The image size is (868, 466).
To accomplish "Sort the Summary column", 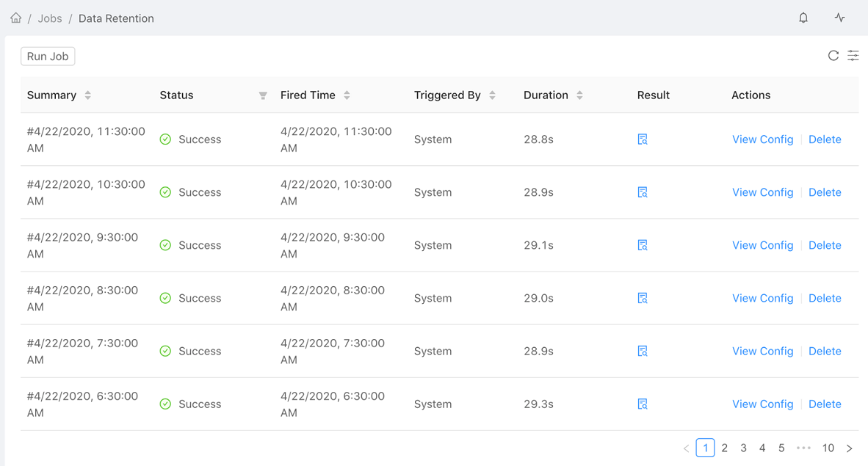I will tap(87, 95).
